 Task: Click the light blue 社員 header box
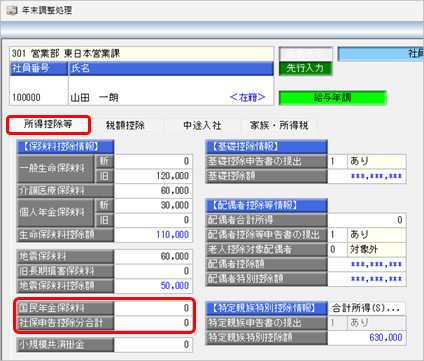tap(381, 54)
